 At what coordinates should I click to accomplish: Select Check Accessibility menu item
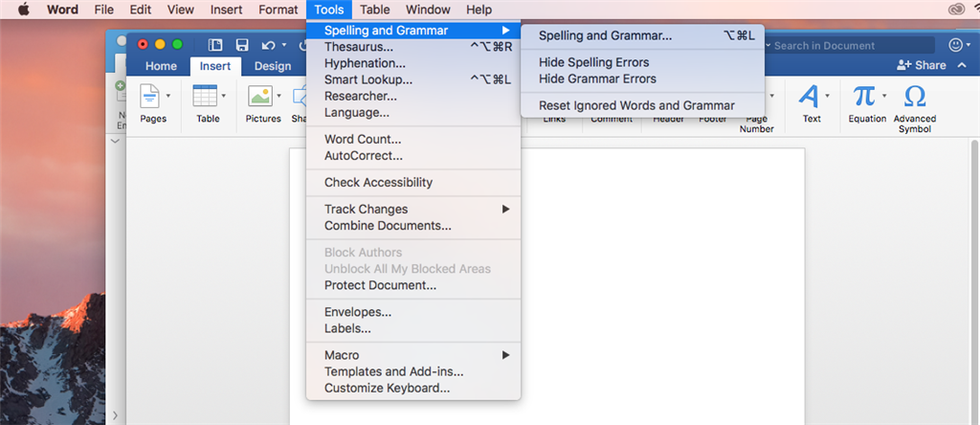pyautogui.click(x=413, y=183)
